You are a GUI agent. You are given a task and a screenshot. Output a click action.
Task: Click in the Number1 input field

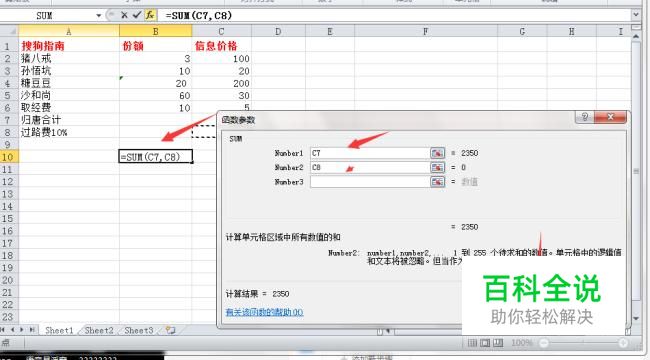point(370,153)
